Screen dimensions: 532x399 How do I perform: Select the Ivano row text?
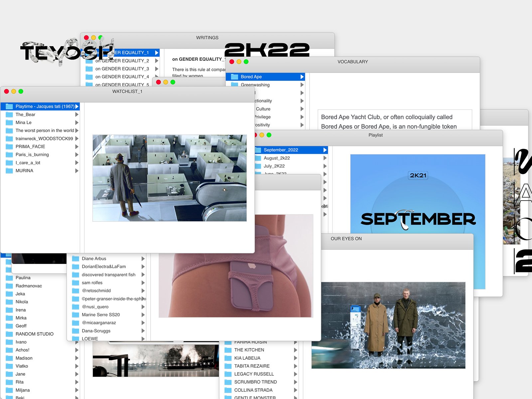click(21, 342)
